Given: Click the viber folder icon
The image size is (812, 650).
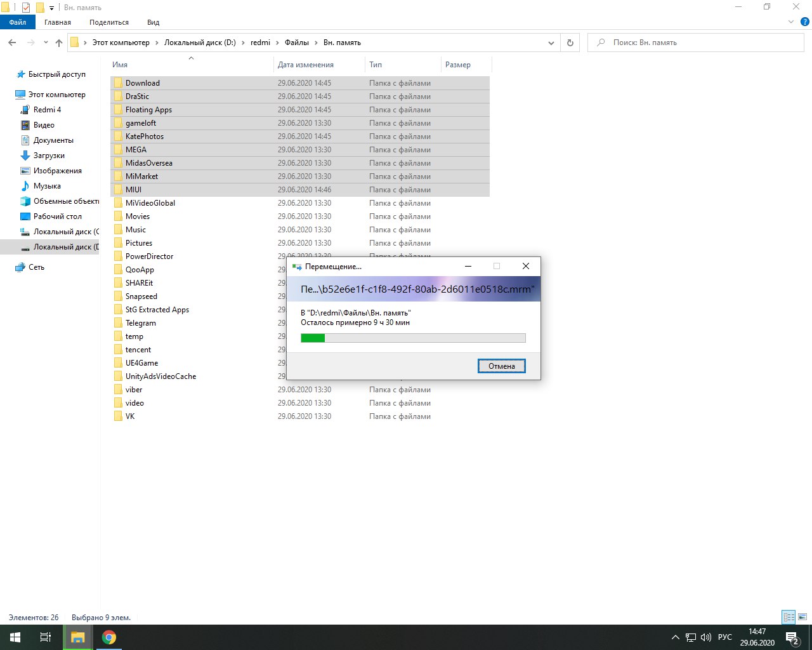Looking at the screenshot, I should (118, 390).
